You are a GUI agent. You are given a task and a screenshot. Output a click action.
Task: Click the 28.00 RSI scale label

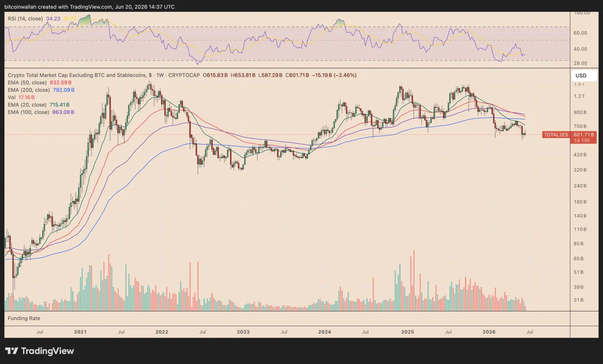[580, 63]
